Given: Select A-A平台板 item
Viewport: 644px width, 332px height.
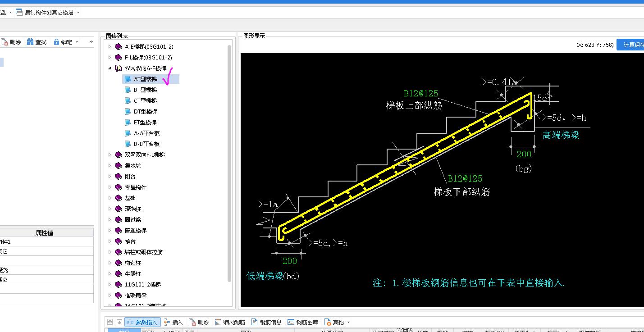Looking at the screenshot, I should point(146,133).
